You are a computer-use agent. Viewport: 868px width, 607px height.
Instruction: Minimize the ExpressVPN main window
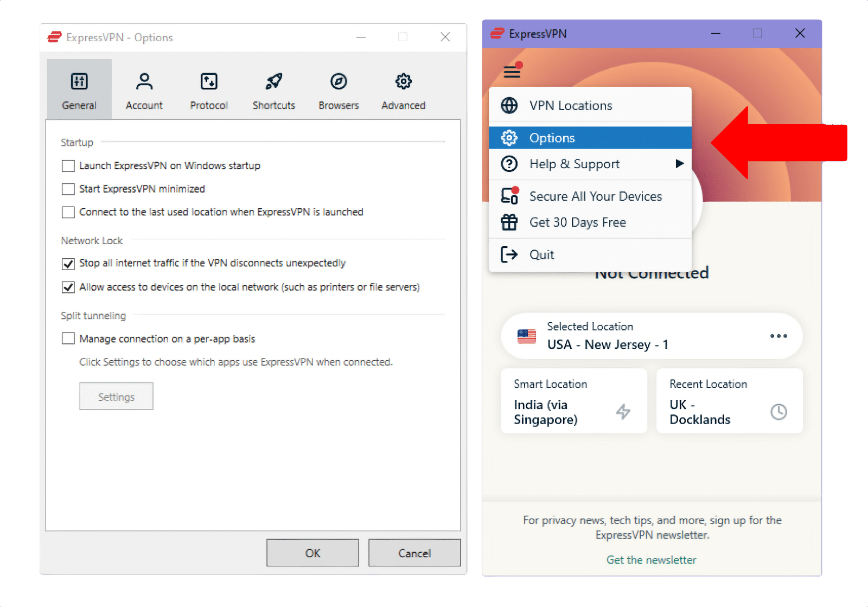coord(716,34)
